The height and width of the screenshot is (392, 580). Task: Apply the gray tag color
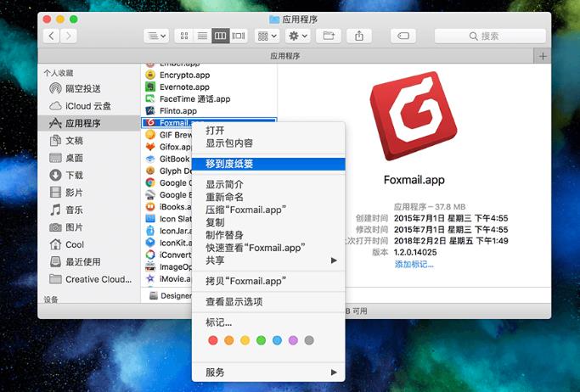309,340
